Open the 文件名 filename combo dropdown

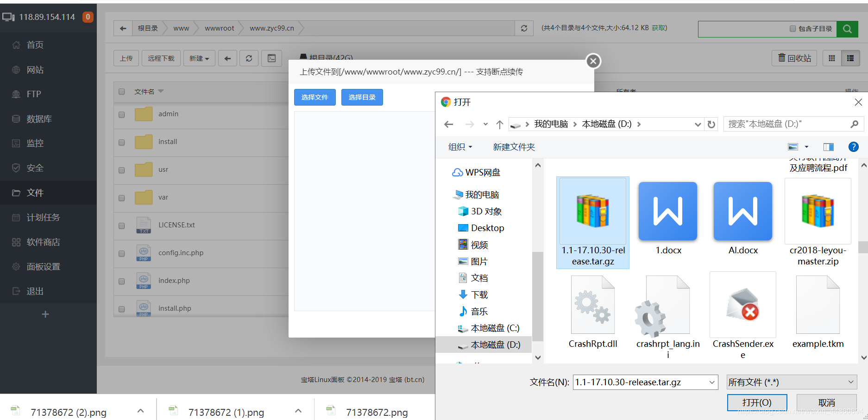[712, 382]
